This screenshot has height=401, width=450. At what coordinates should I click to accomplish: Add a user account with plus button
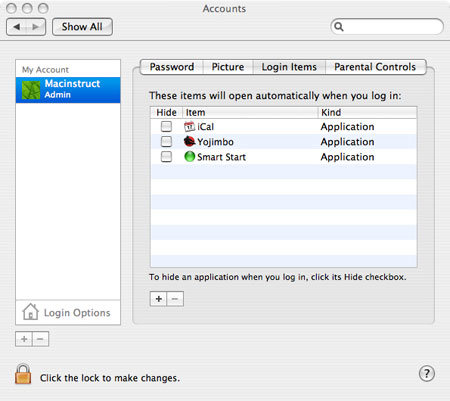coord(24,339)
